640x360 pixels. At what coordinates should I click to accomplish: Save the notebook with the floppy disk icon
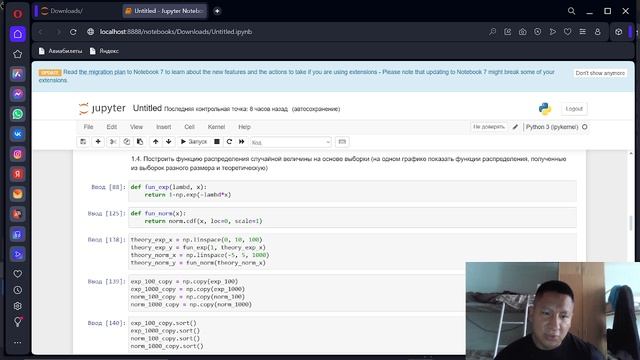click(83, 142)
